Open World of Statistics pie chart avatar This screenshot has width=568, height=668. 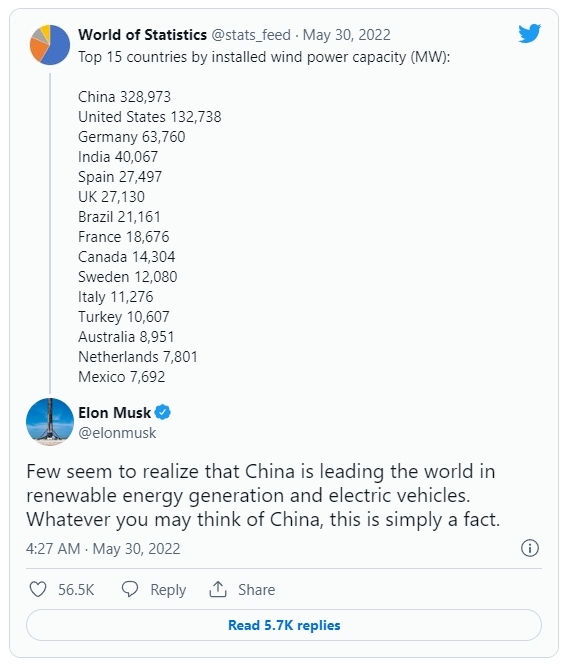[x=50, y=45]
